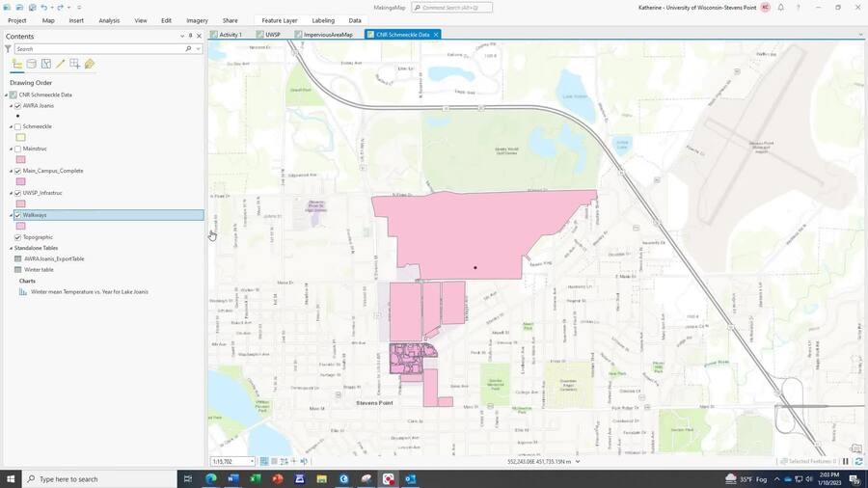This screenshot has width=868, height=488.
Task: Open the Map ribbon tab
Action: (x=48, y=20)
